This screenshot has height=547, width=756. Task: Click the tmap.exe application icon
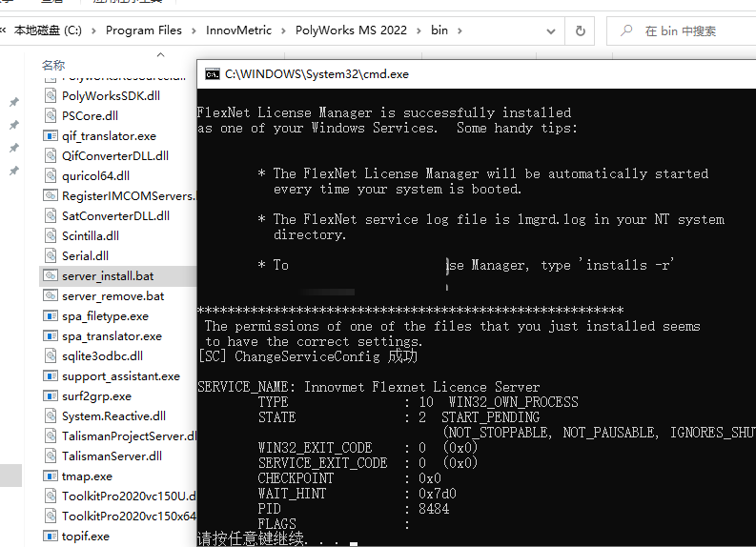coord(51,476)
